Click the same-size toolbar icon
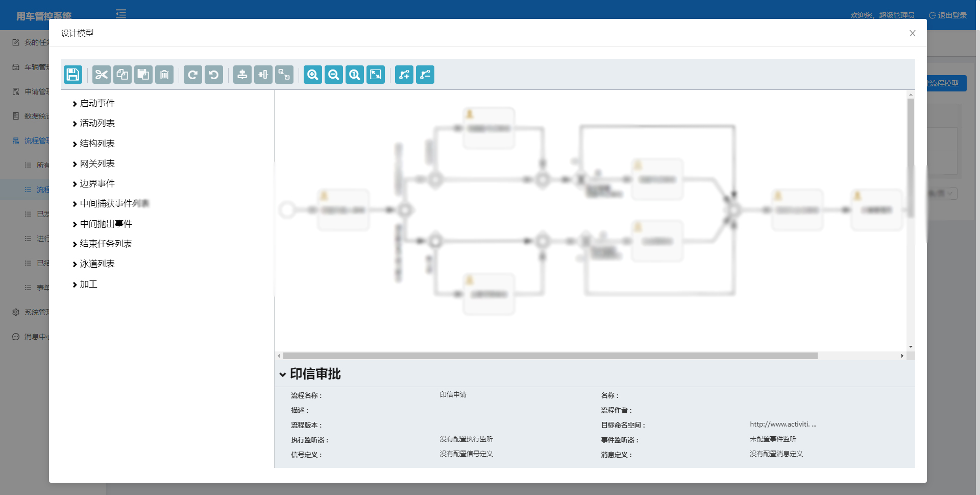980x495 pixels. 284,75
